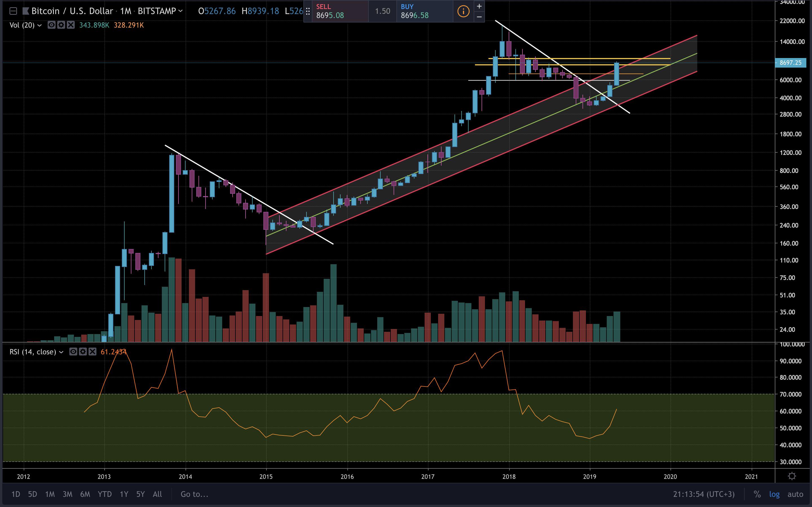Open trading panel info circle icon
This screenshot has height=507, width=812.
(x=464, y=11)
